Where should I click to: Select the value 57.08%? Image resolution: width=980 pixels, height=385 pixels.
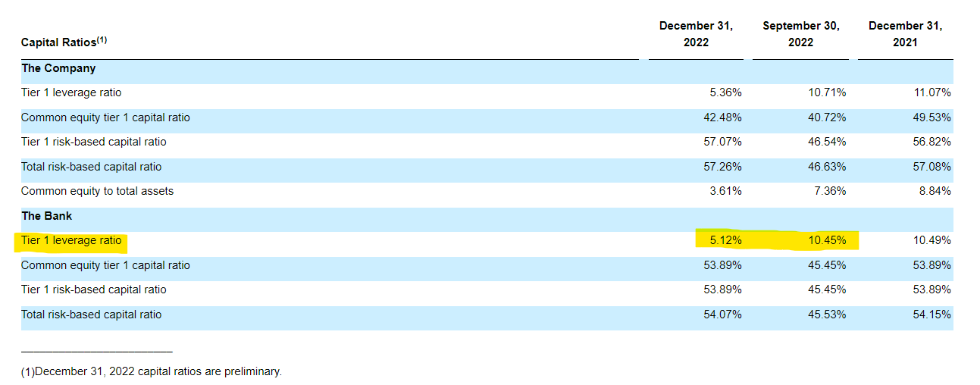click(x=932, y=167)
